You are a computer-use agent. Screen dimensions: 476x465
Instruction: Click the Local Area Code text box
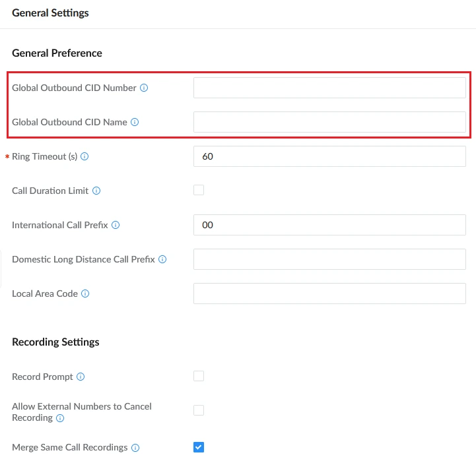pyautogui.click(x=329, y=294)
